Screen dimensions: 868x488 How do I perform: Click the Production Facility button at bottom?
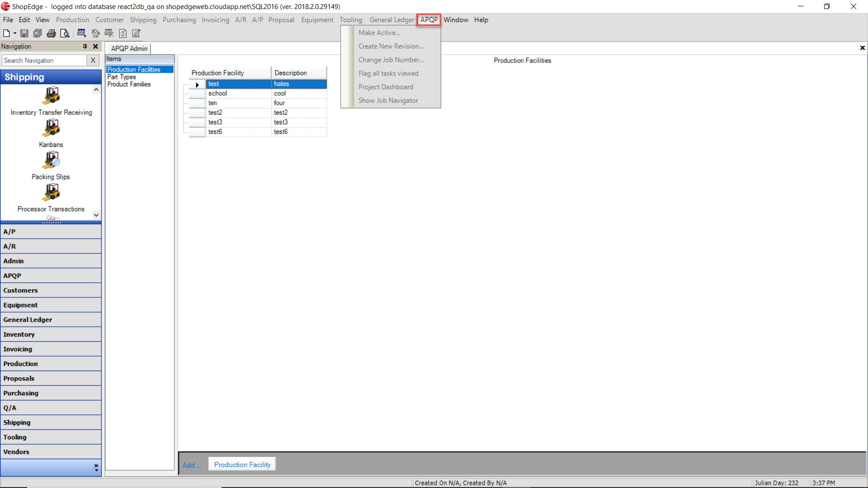point(242,465)
